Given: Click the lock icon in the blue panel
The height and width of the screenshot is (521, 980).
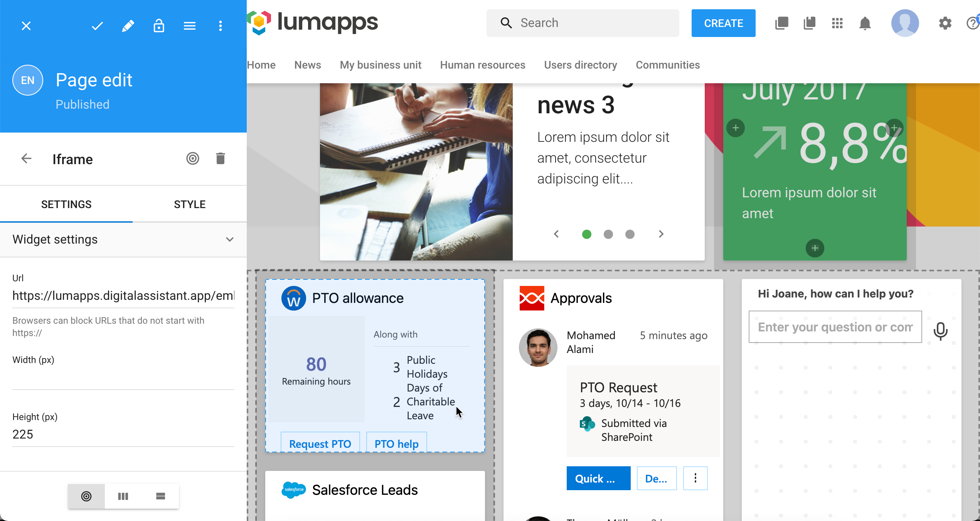Looking at the screenshot, I should coord(159,25).
